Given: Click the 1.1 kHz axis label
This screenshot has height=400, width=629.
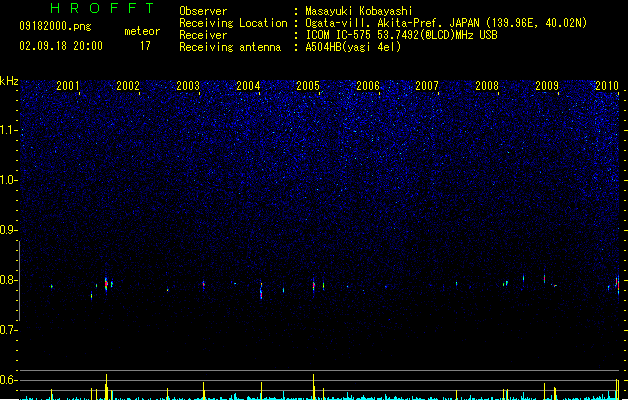Looking at the screenshot, I should click(x=8, y=130).
